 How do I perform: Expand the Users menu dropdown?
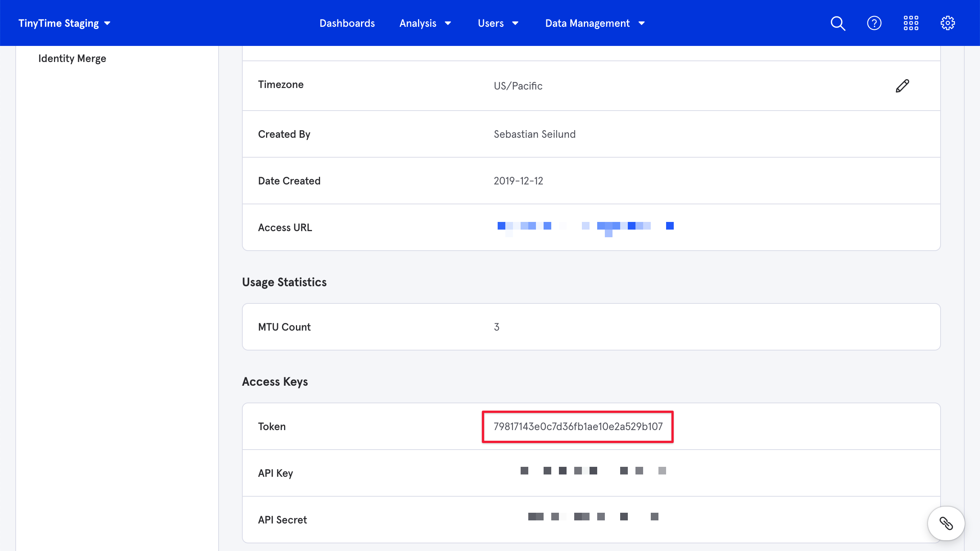click(498, 23)
